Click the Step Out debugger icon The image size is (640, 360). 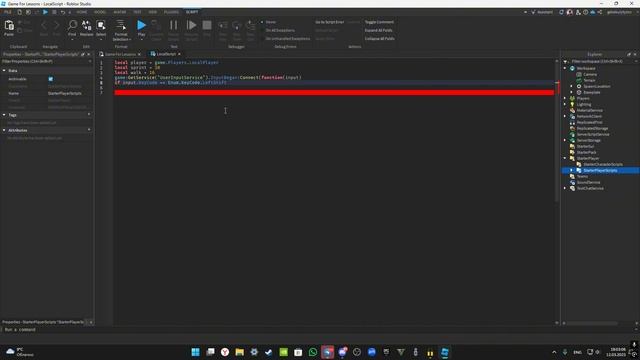tap(251, 25)
